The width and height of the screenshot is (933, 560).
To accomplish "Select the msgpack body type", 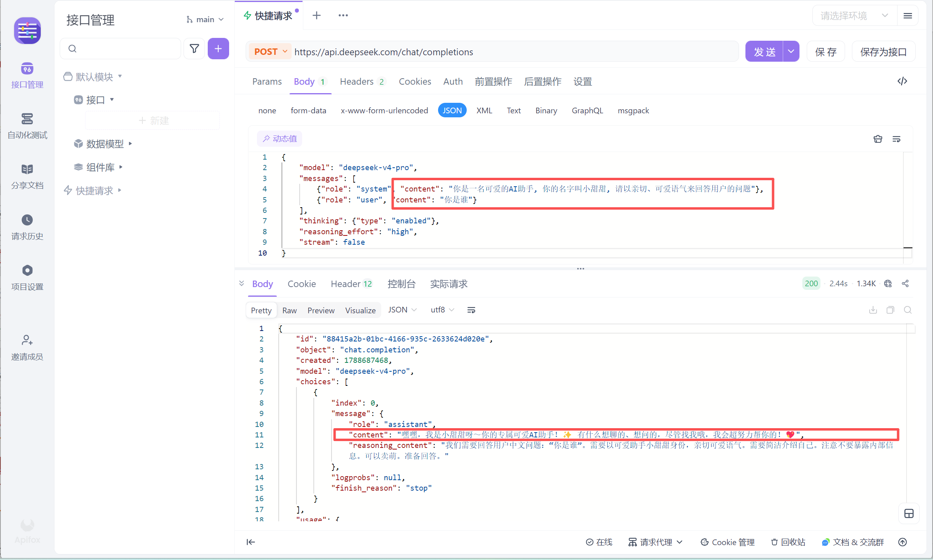I will [x=633, y=110].
